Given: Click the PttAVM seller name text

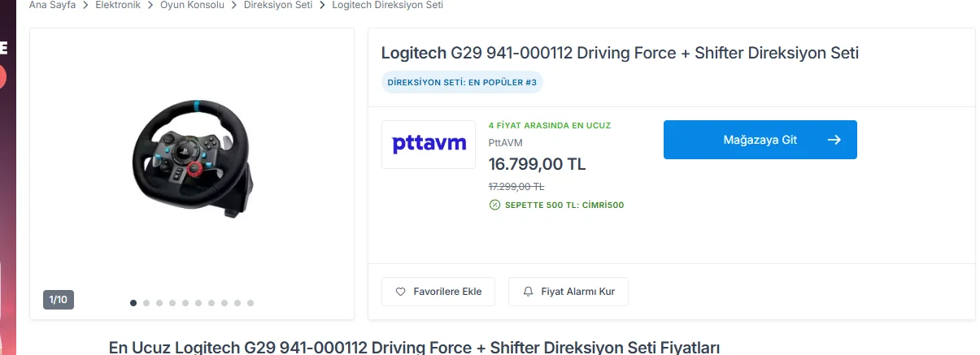Looking at the screenshot, I should (505, 143).
